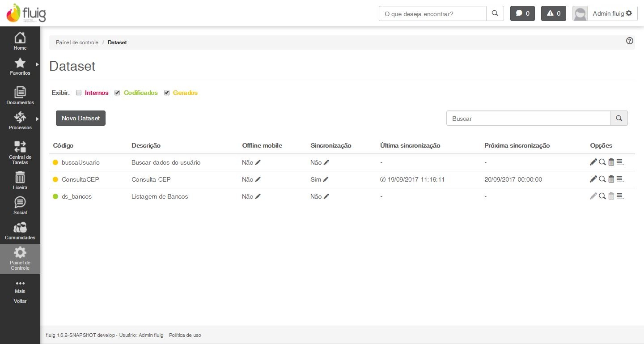Go to Central de Tarefas in sidebar

coord(20,153)
